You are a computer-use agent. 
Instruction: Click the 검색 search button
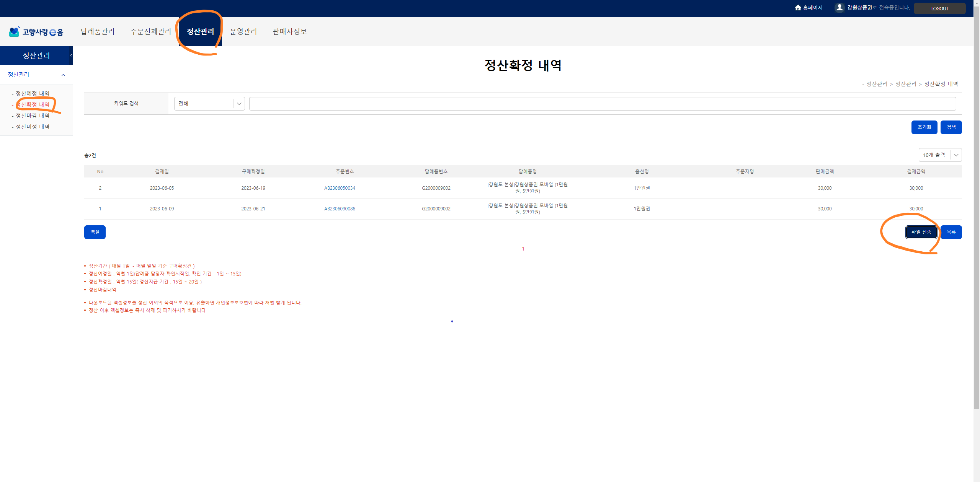tap(951, 127)
